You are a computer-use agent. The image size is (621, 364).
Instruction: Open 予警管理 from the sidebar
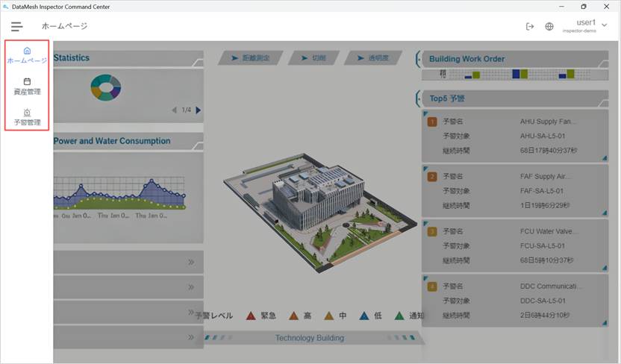pos(27,117)
